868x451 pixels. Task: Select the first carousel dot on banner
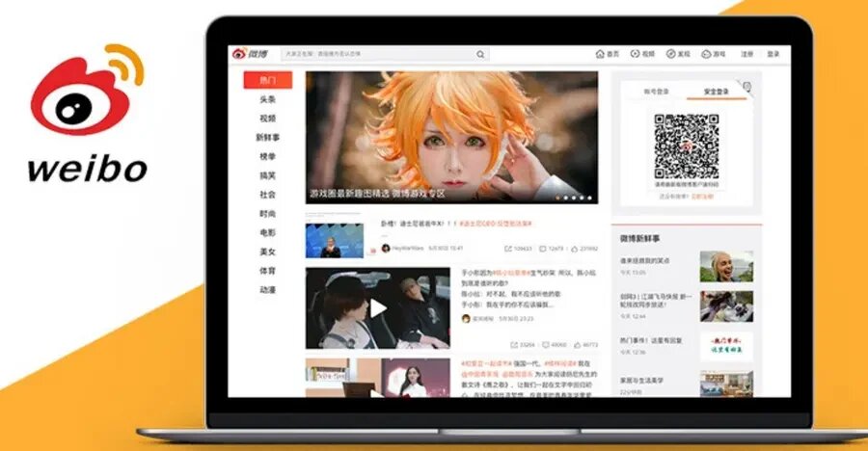coord(558,198)
